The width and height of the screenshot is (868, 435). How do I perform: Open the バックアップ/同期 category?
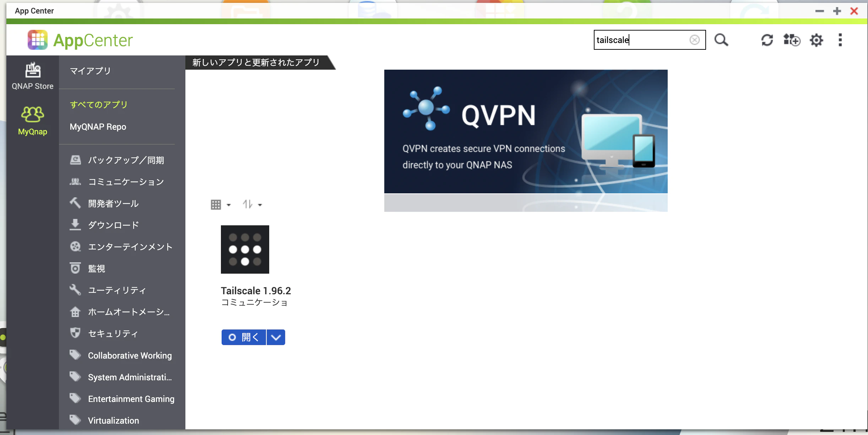pyautogui.click(x=126, y=160)
